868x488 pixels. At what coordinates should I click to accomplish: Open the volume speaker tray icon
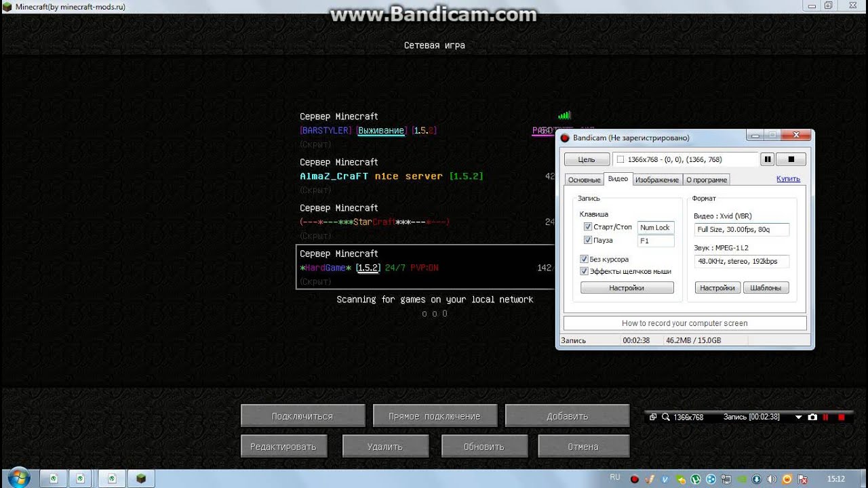tap(772, 479)
